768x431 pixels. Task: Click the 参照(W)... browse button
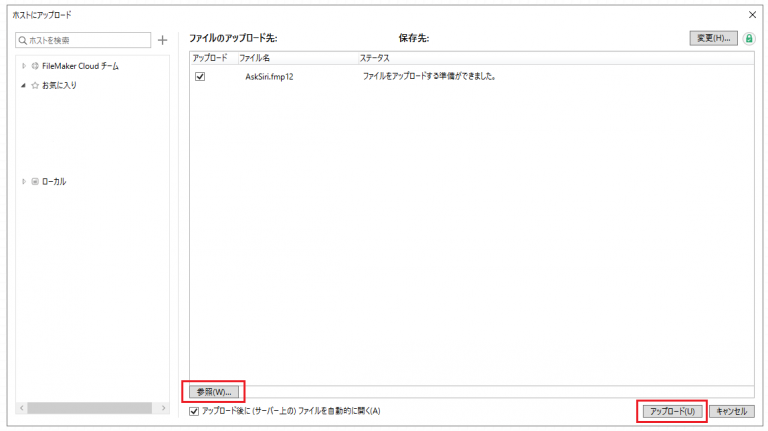pos(214,392)
